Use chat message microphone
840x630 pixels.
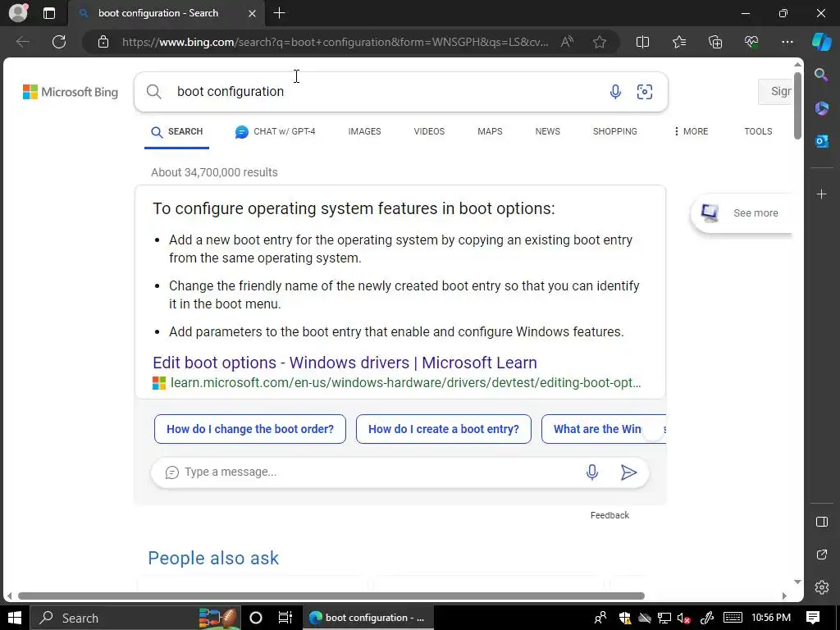click(x=592, y=472)
